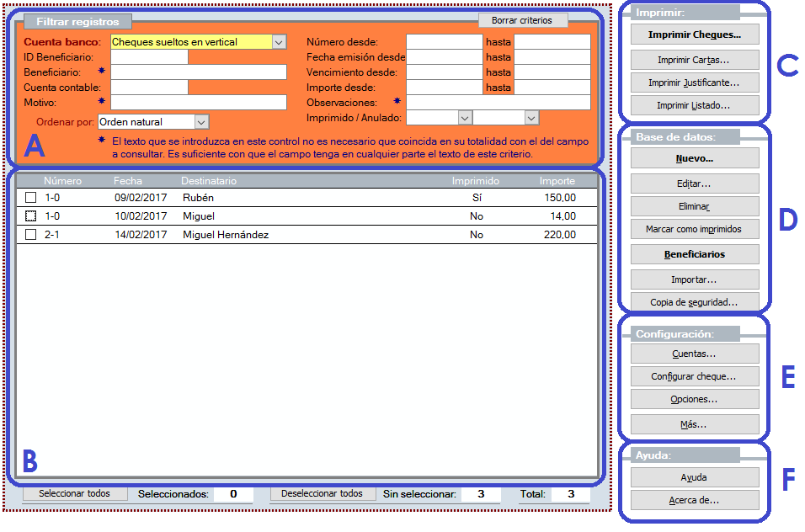
Task: Click the Imprimir Cheques button
Action: (x=694, y=35)
